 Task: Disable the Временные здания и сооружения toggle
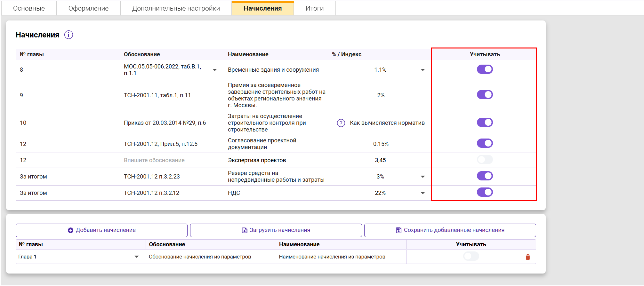[485, 69]
